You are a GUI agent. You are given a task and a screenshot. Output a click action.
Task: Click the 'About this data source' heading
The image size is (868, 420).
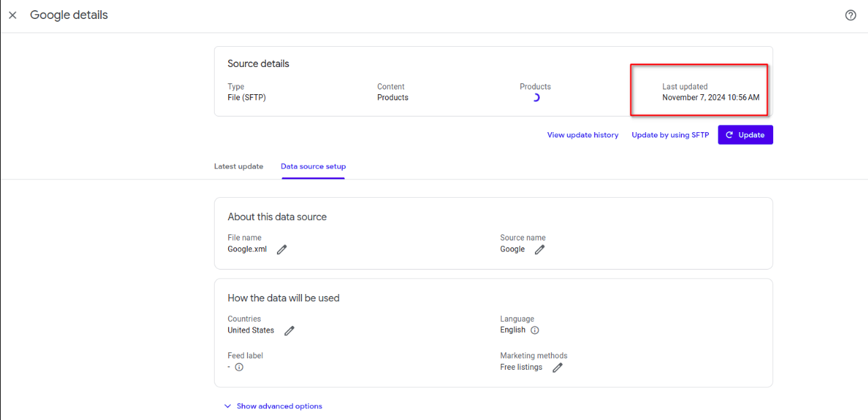click(x=277, y=217)
